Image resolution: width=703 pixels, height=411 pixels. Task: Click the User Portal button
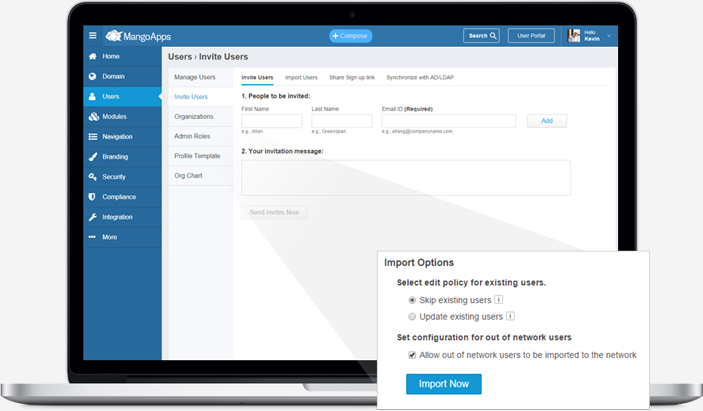[x=531, y=35]
